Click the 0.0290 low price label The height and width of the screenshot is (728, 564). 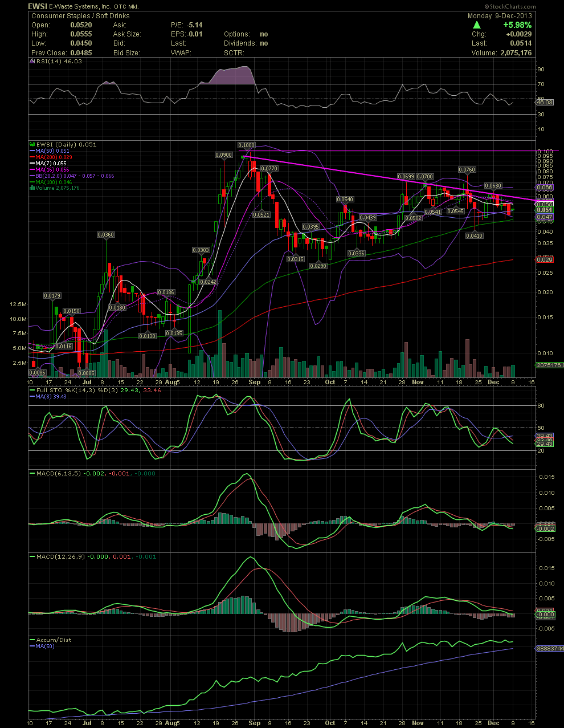[x=318, y=266]
